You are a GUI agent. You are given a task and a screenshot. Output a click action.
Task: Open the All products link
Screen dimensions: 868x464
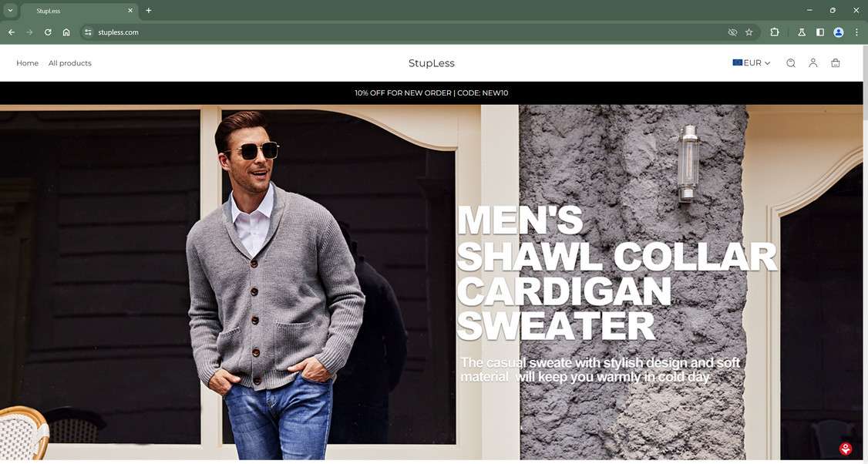(x=69, y=62)
